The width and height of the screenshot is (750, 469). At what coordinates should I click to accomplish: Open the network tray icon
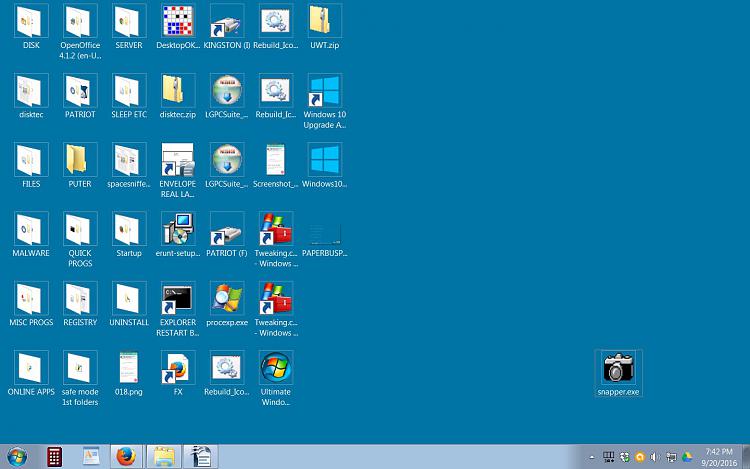tap(671, 458)
